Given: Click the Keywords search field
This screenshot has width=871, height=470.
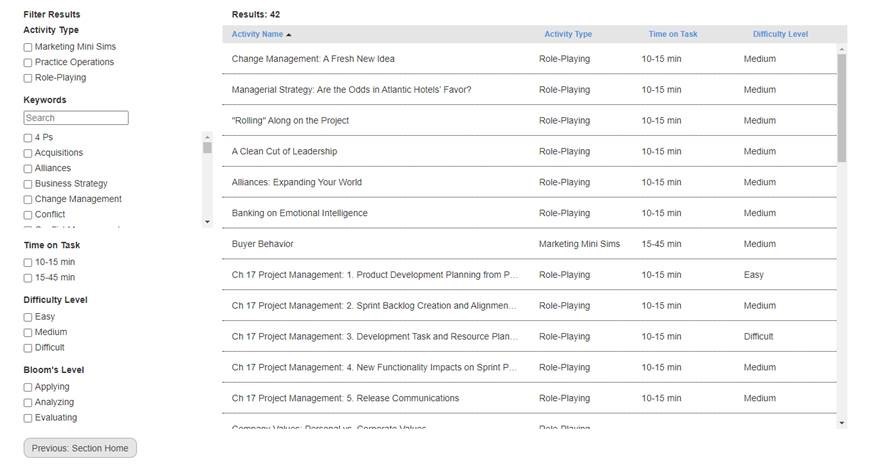Looking at the screenshot, I should 76,118.
